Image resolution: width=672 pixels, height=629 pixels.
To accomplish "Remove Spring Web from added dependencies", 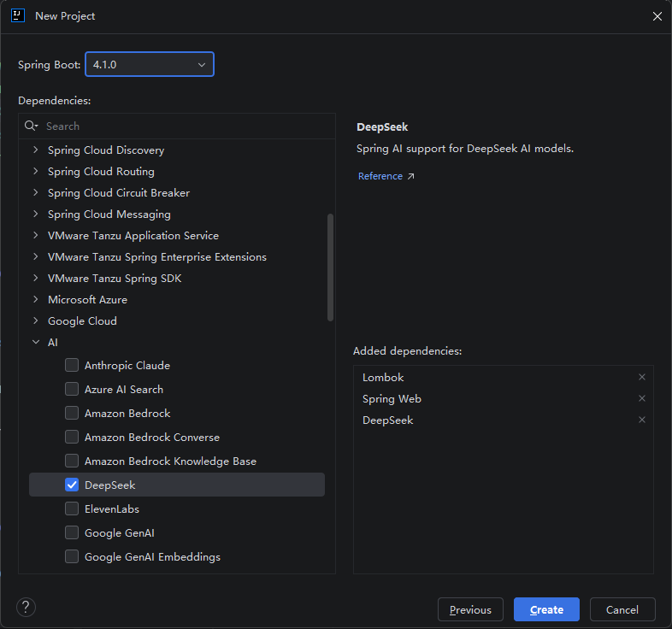I will (x=641, y=398).
